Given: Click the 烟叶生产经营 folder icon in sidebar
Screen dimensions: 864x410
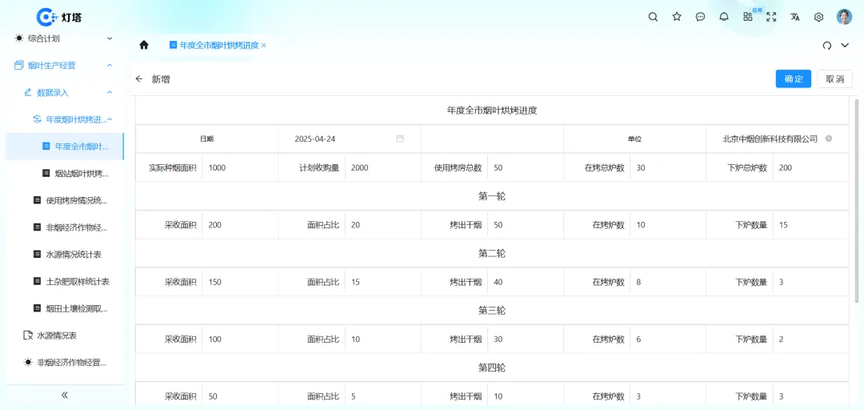Looking at the screenshot, I should [x=19, y=65].
